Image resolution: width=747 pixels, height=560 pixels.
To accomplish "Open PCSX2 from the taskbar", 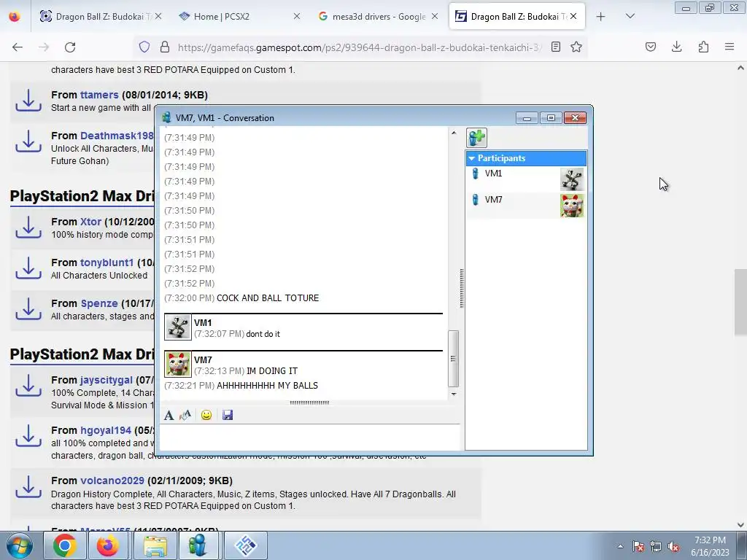I will click(x=246, y=545).
